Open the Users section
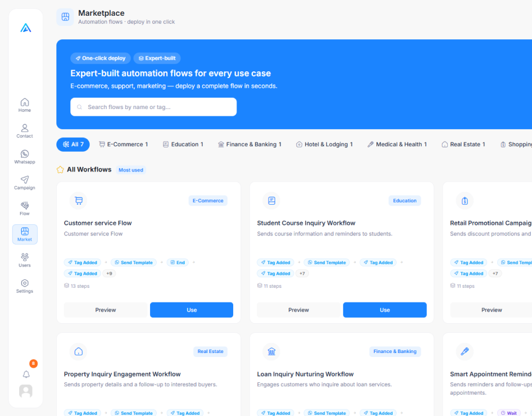 24,260
